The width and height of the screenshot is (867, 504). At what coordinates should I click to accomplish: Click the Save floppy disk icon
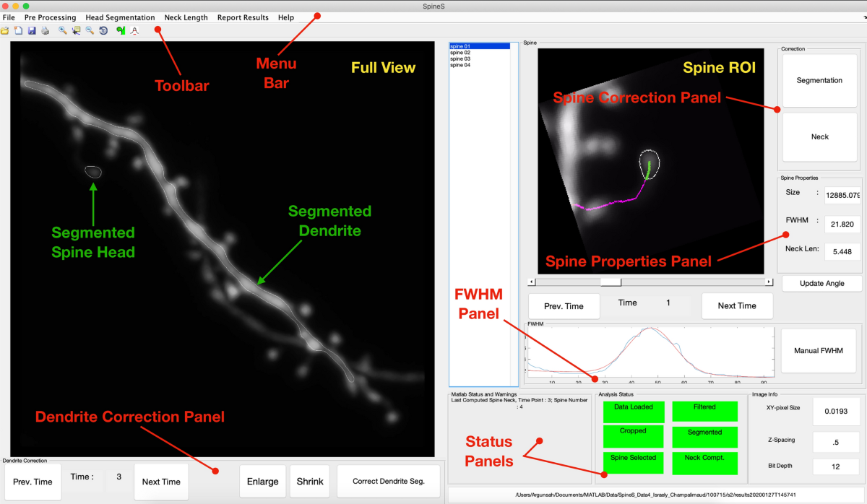pyautogui.click(x=32, y=31)
